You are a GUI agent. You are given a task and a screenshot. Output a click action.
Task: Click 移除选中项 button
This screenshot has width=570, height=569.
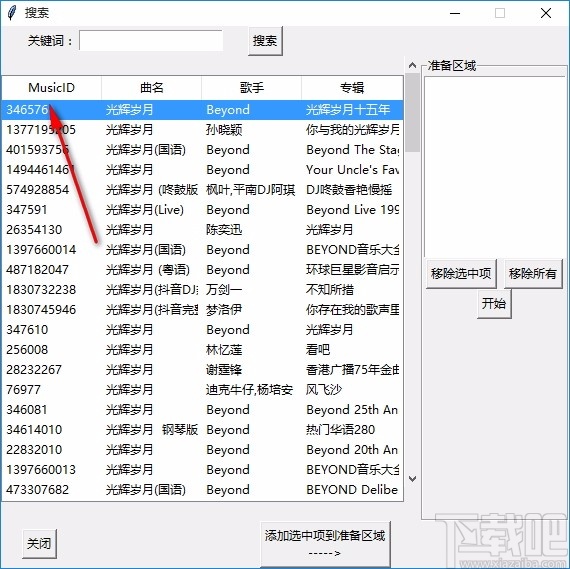(461, 273)
